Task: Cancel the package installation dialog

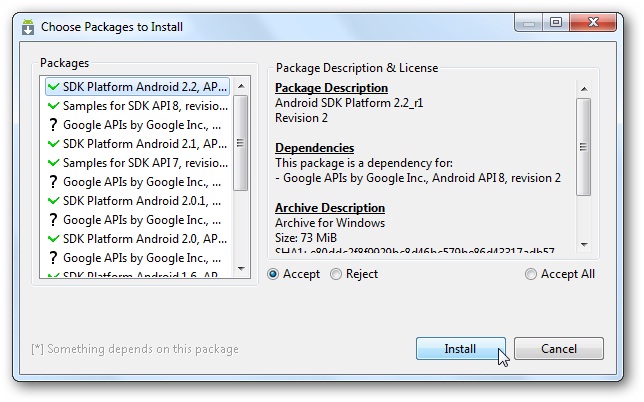Action: pyautogui.click(x=559, y=349)
